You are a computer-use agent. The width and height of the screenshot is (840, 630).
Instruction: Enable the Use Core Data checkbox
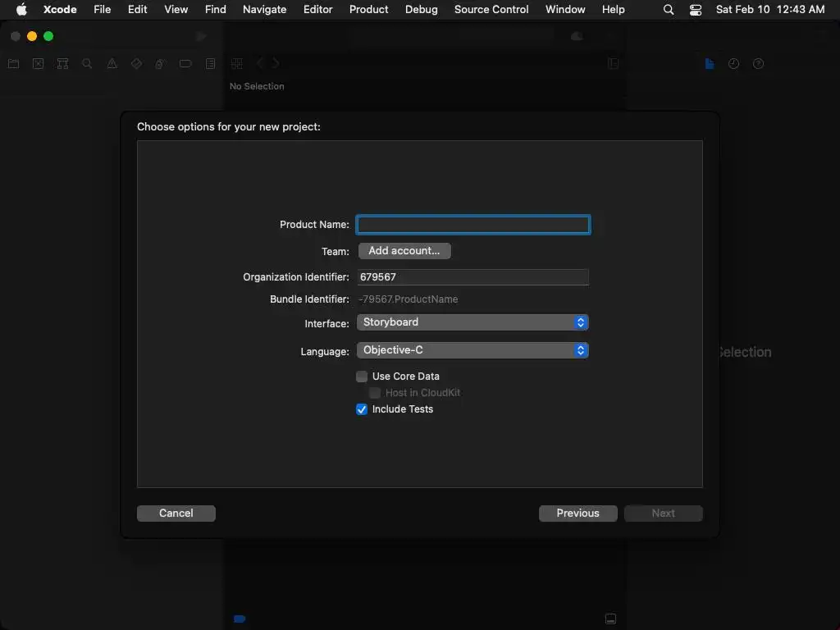[362, 377]
